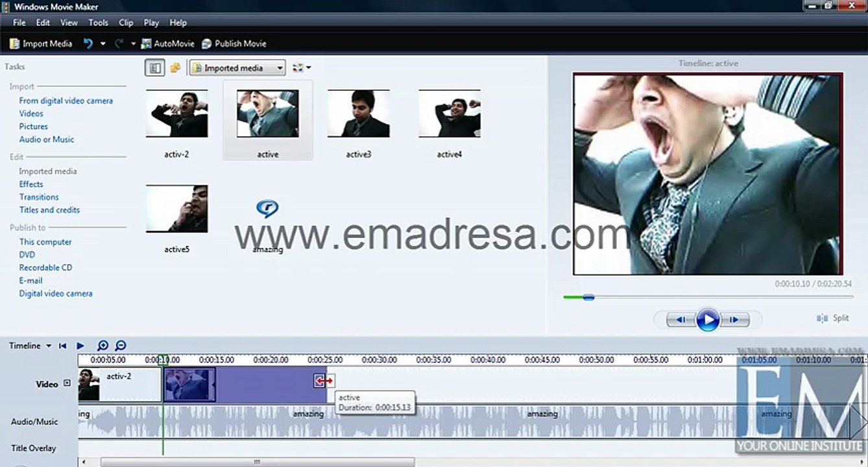
Task: Expand the Video track plus button
Action: (x=67, y=383)
